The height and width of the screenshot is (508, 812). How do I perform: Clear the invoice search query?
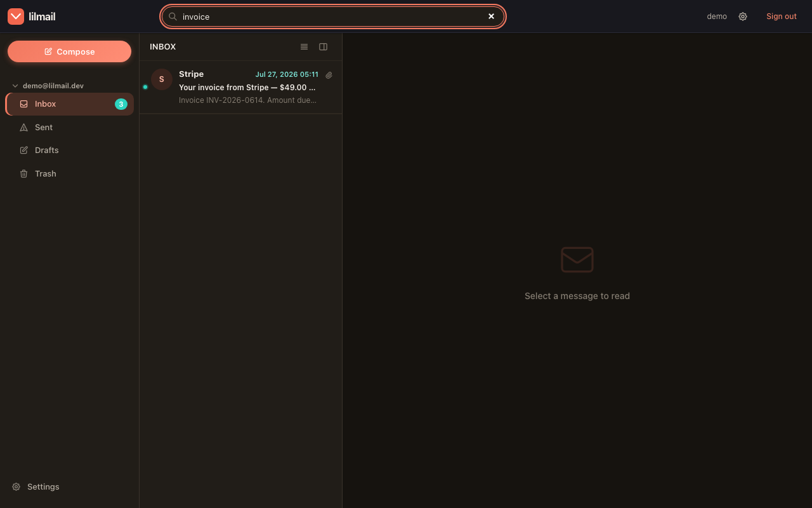pos(491,17)
